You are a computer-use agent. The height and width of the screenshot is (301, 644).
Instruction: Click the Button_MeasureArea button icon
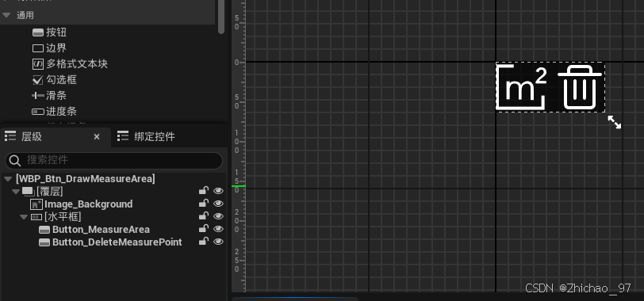[x=44, y=230]
